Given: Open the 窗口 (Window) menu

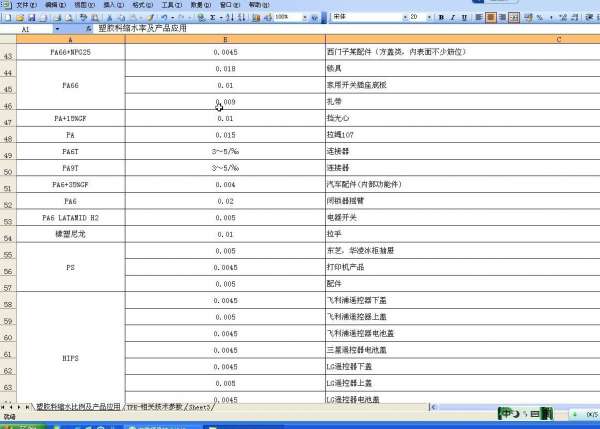Looking at the screenshot, I should [x=230, y=5].
